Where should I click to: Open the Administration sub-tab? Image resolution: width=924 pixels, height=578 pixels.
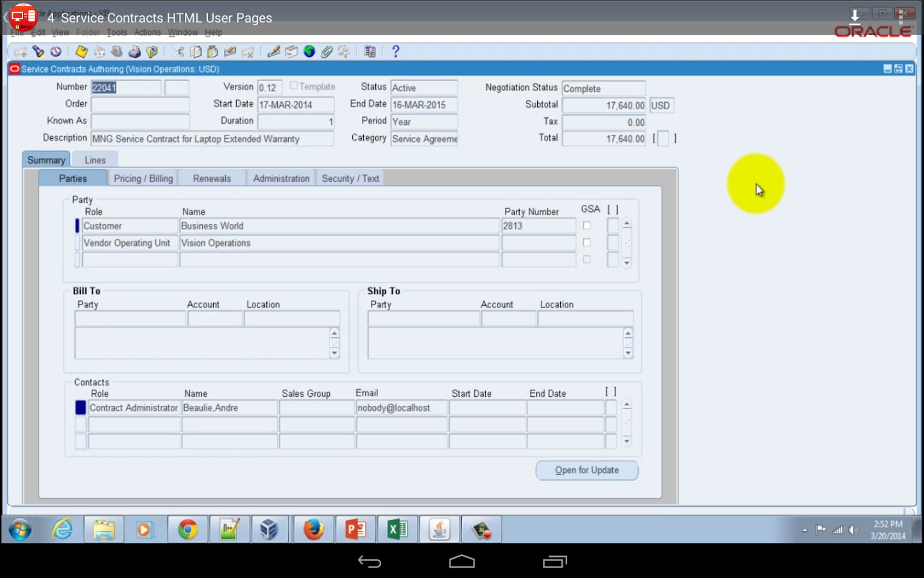(x=281, y=179)
